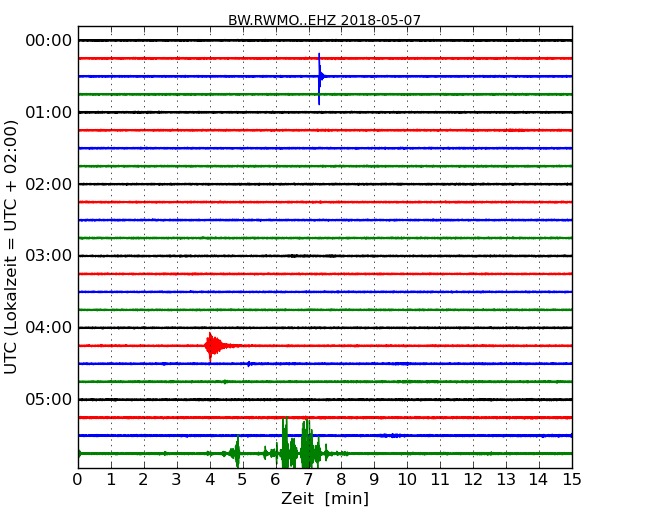Click the x-axis tick label 6
The width and height of the screenshot is (650, 520).
275,480
